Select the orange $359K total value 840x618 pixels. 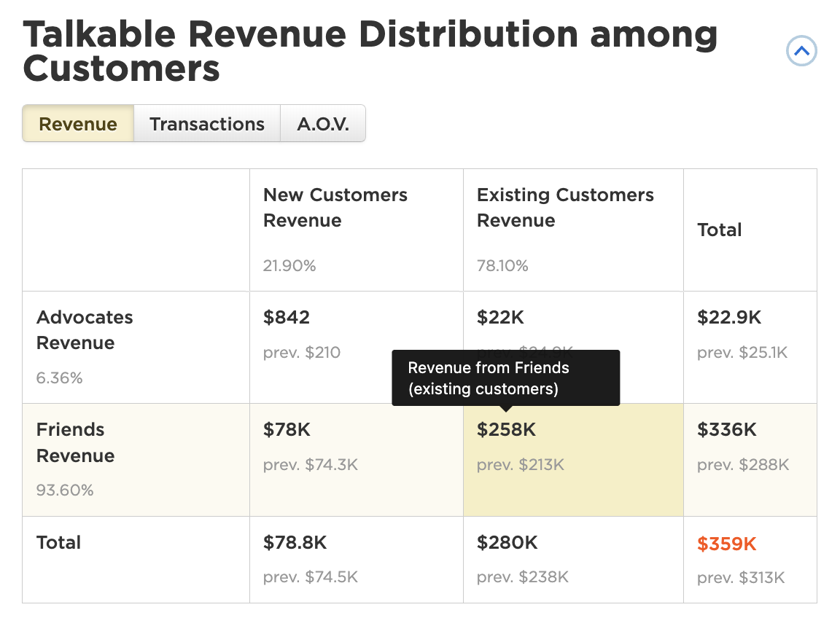click(x=726, y=544)
